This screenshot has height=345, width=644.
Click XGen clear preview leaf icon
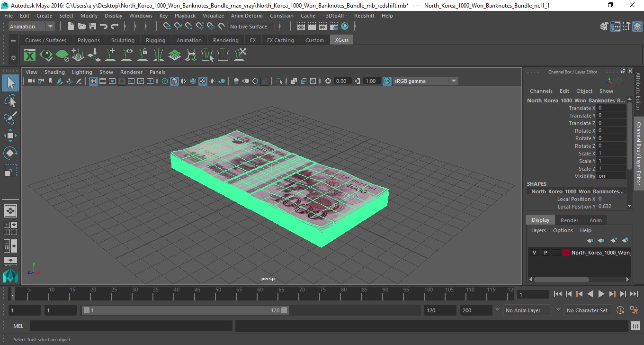(62, 55)
